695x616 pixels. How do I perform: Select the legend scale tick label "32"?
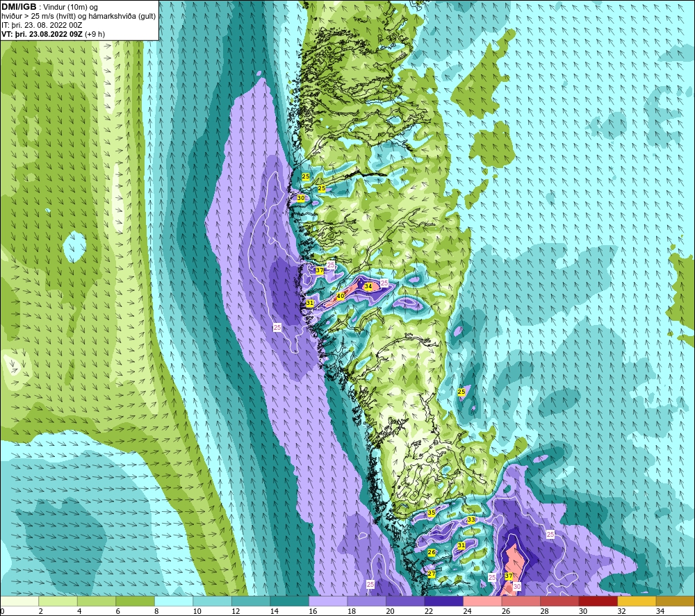point(621,611)
